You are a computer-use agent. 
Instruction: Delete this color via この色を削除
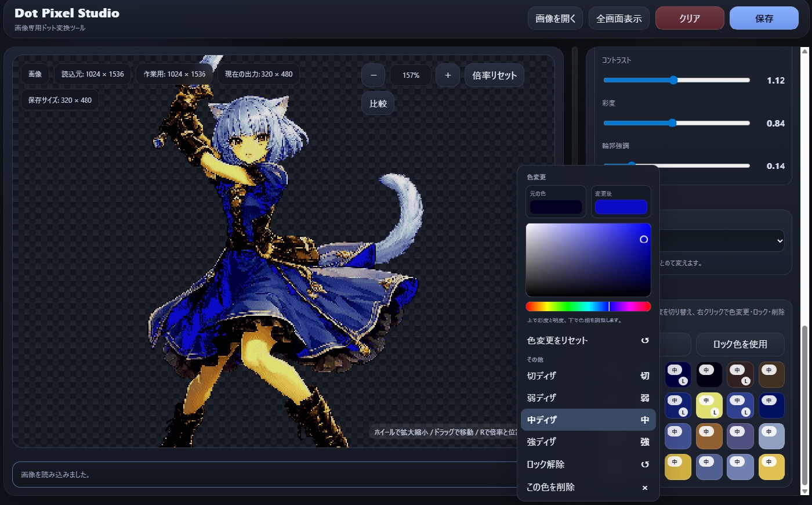(x=588, y=487)
